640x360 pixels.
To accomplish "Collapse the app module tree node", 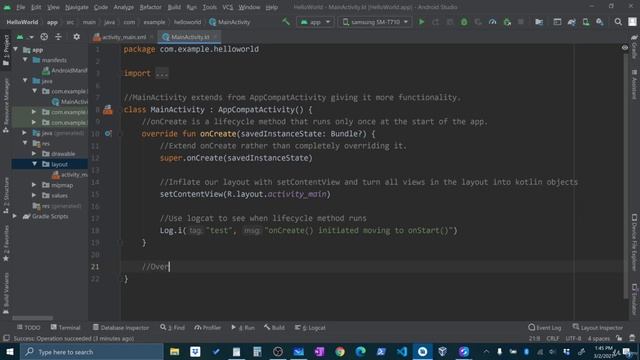I will pos(16,49).
